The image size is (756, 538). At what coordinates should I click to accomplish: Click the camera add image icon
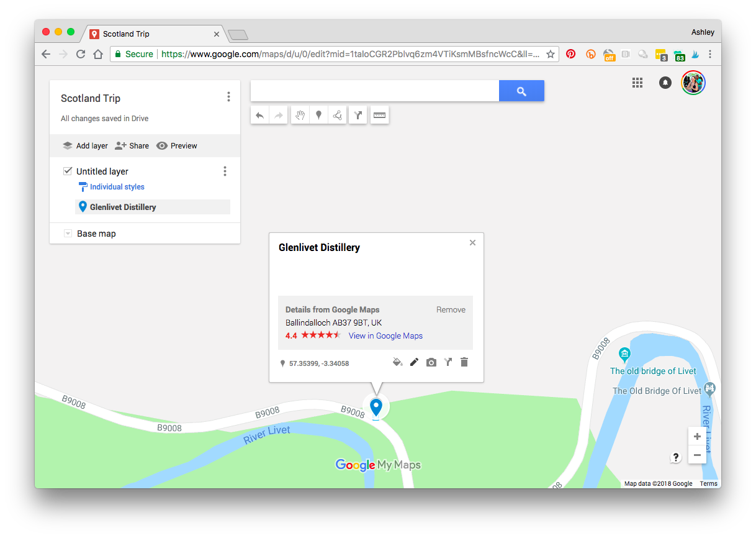coord(431,362)
